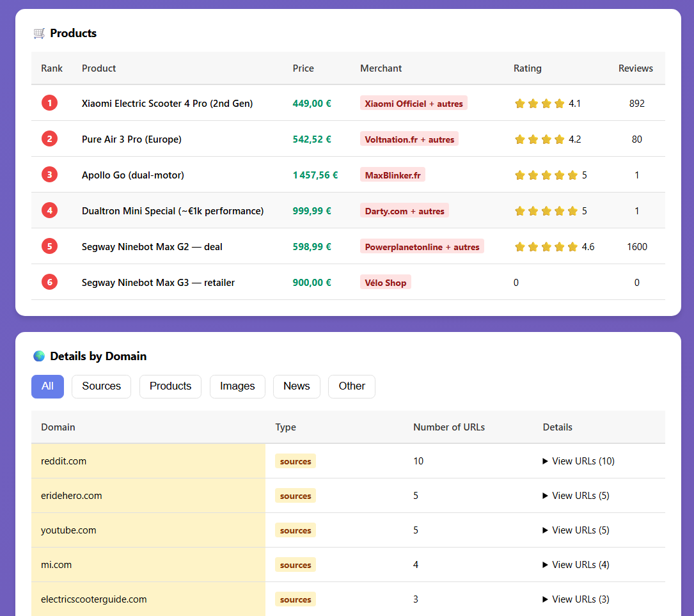Select the eridehero.com domain cell
Image resolution: width=694 pixels, height=616 pixels.
coord(71,495)
